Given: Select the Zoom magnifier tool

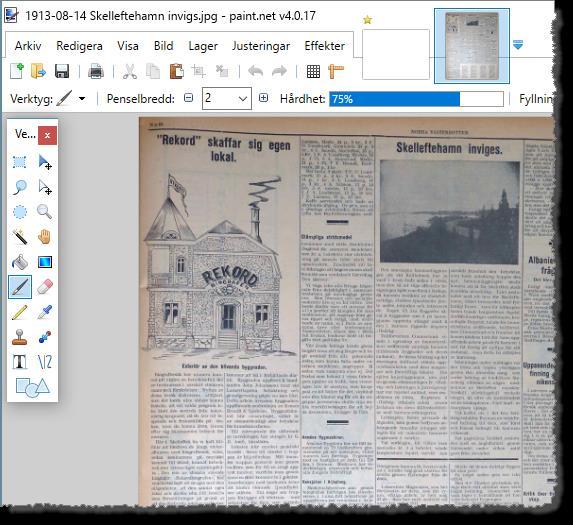Looking at the screenshot, I should pyautogui.click(x=45, y=212).
